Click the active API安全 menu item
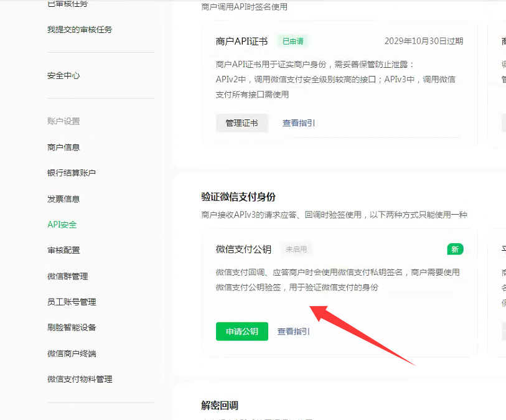The image size is (506, 420). (62, 225)
